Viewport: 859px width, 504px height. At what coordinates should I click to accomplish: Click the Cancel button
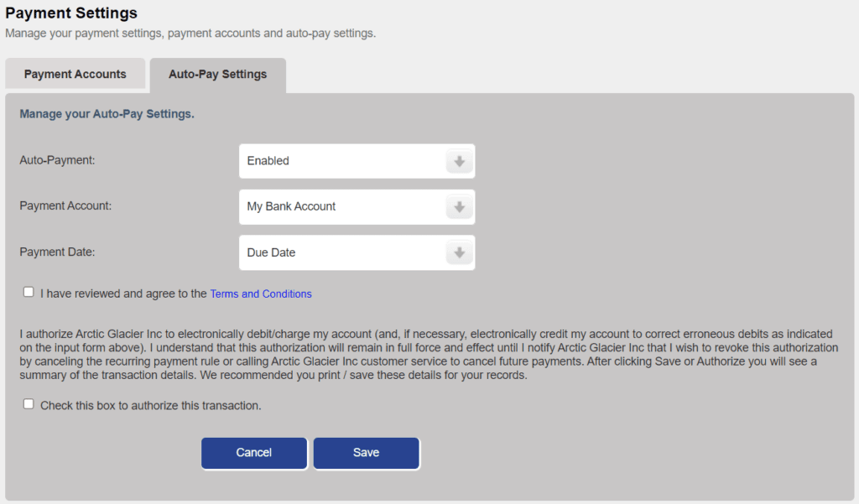(x=253, y=453)
